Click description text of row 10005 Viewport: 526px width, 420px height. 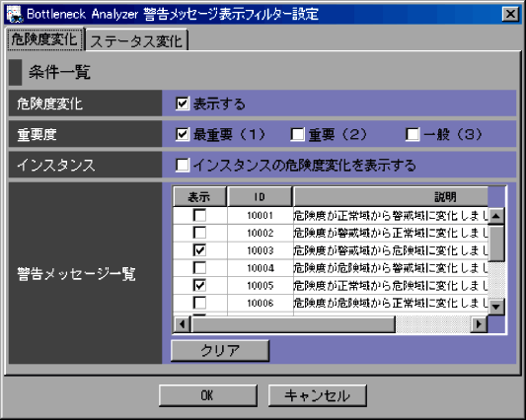pos(391,285)
